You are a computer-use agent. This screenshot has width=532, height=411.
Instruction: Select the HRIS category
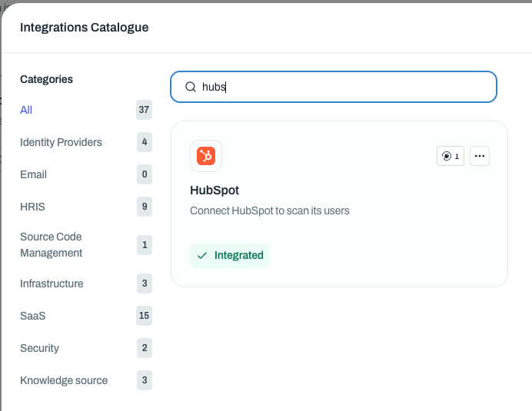(x=32, y=207)
